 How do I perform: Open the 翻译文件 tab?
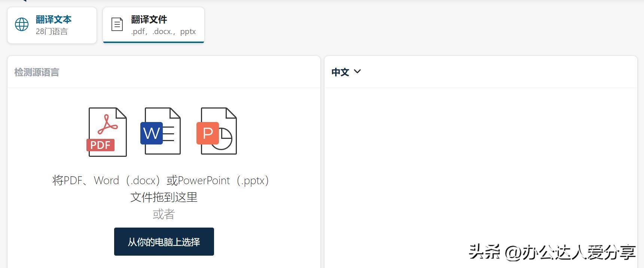[x=153, y=25]
